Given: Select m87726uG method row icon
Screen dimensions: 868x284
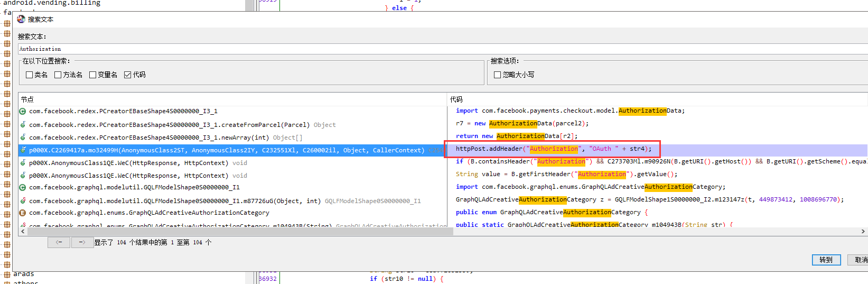Looking at the screenshot, I should (x=23, y=201).
